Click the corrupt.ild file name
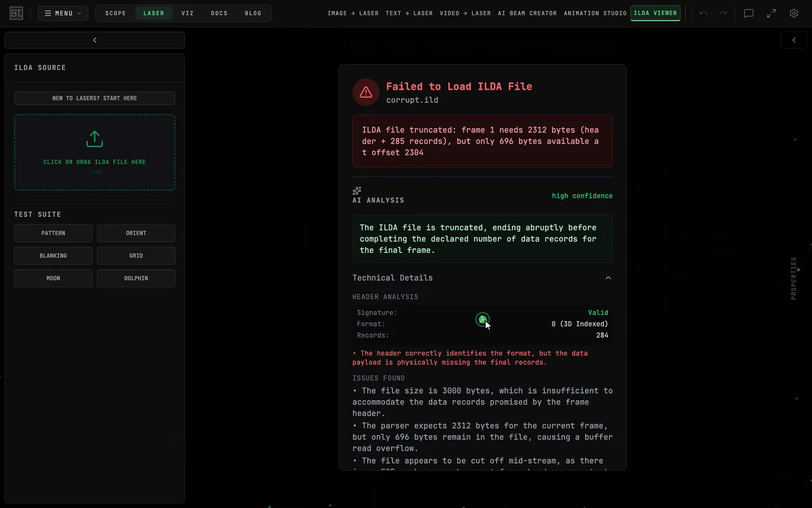812x508 pixels. tap(412, 100)
